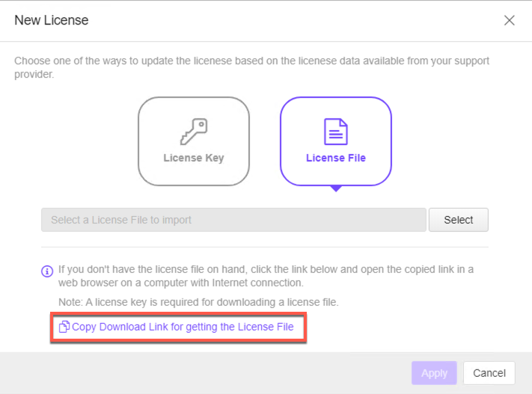Click the purple pointer arrow below License File

click(x=336, y=188)
